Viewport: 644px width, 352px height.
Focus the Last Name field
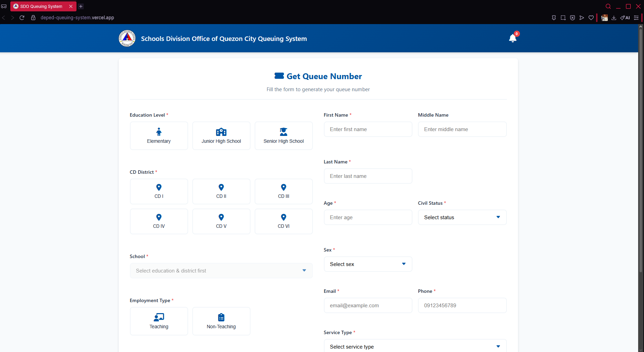coord(368,176)
